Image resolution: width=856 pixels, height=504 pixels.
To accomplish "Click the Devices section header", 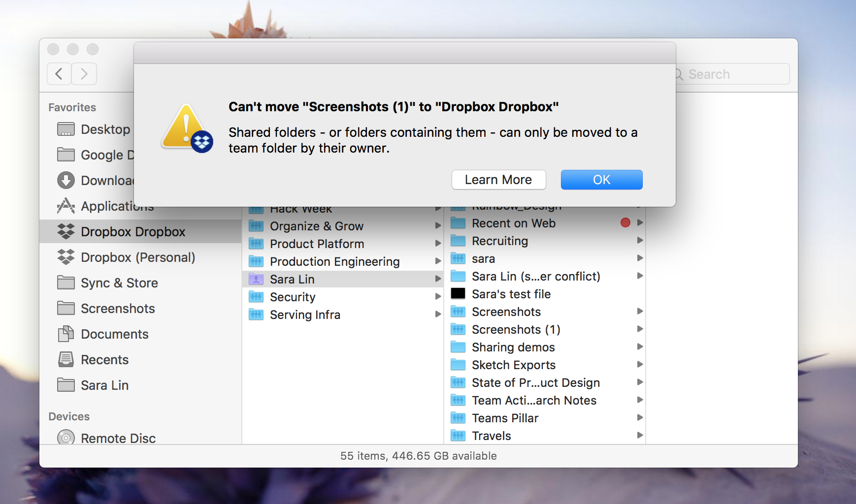I will coord(69,416).
